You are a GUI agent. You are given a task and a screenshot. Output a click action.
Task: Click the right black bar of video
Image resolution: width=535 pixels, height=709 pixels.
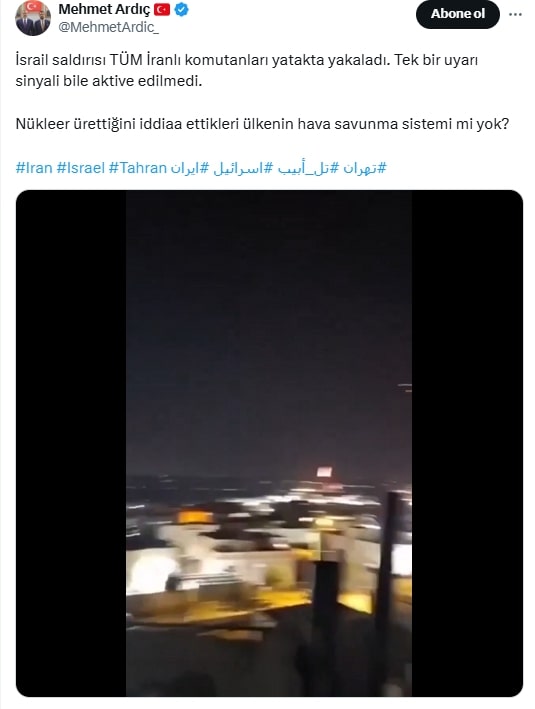(467, 443)
